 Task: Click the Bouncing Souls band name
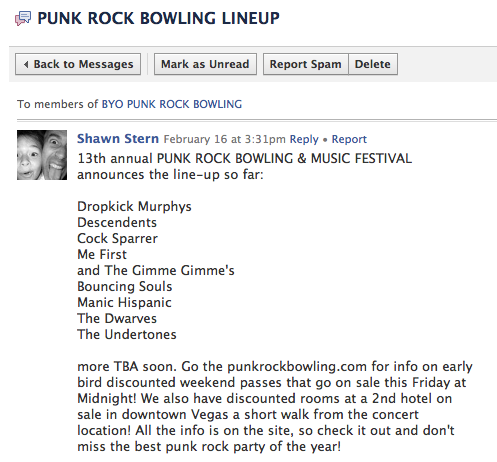pos(125,287)
